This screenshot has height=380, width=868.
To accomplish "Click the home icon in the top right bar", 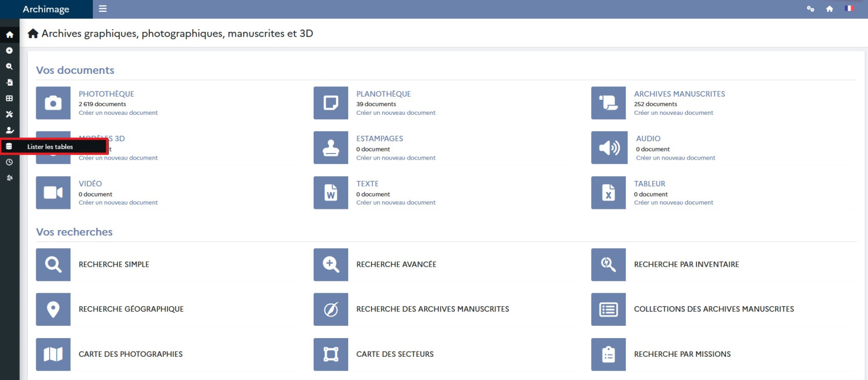I will click(x=829, y=9).
